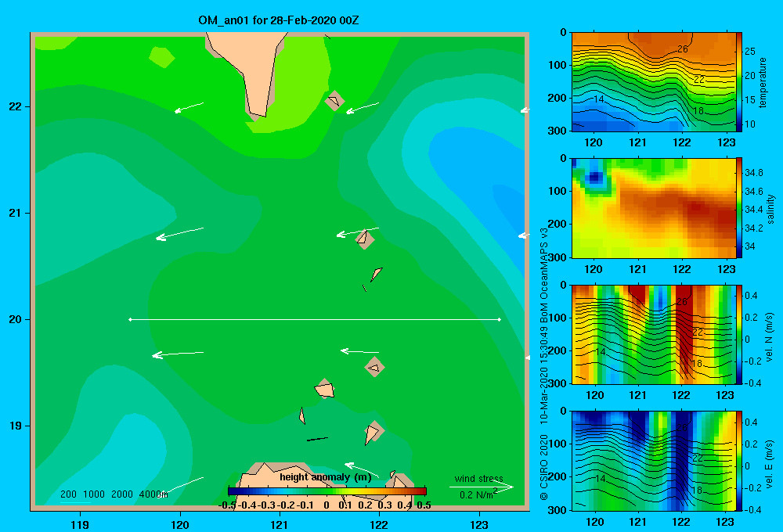Click longitude label 123 below the map
Viewport: 783px width, 532px height.
pyautogui.click(x=479, y=524)
